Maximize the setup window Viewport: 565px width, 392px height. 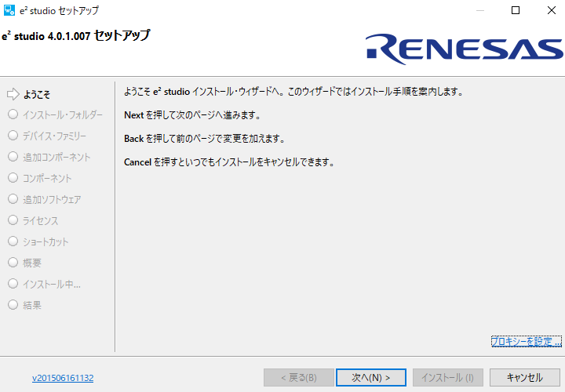coord(516,10)
